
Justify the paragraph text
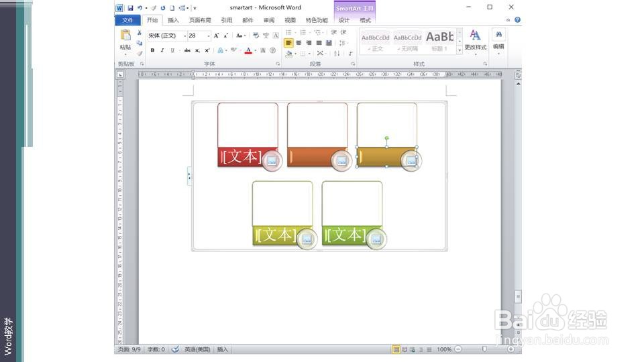point(319,43)
